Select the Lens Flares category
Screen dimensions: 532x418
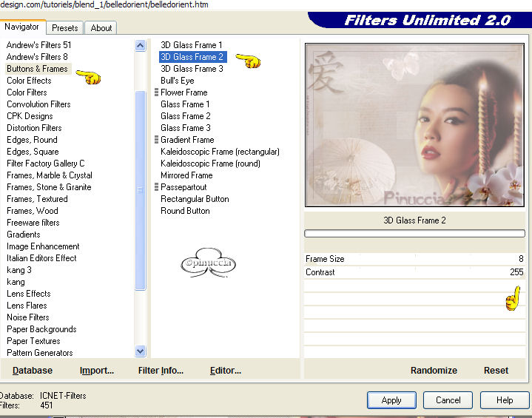[x=27, y=306]
